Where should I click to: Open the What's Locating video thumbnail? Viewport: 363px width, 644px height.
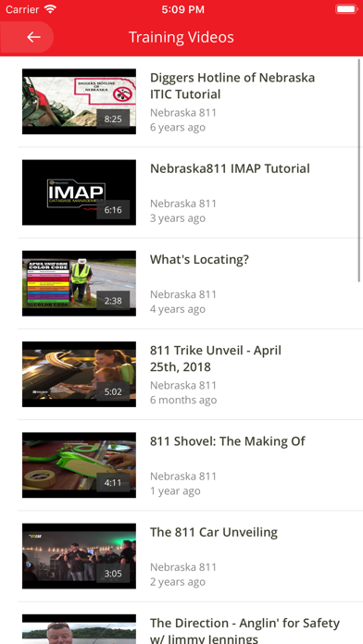pos(79,283)
